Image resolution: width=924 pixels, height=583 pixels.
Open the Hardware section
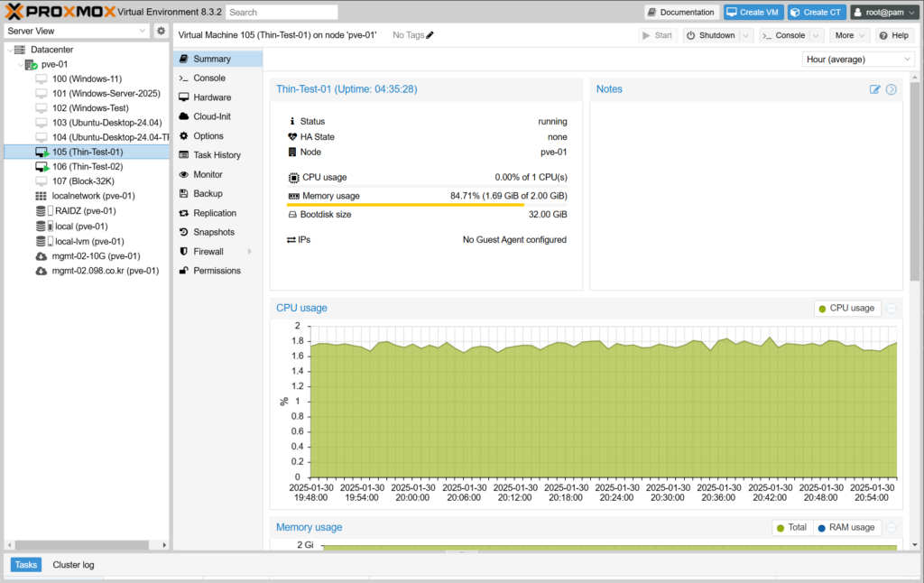tap(211, 97)
